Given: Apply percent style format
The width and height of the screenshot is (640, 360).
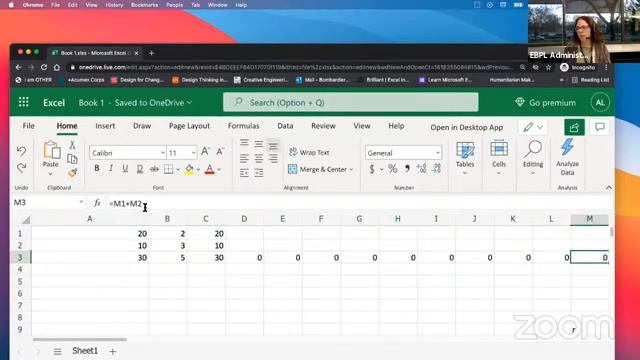Looking at the screenshot, I should [x=393, y=169].
